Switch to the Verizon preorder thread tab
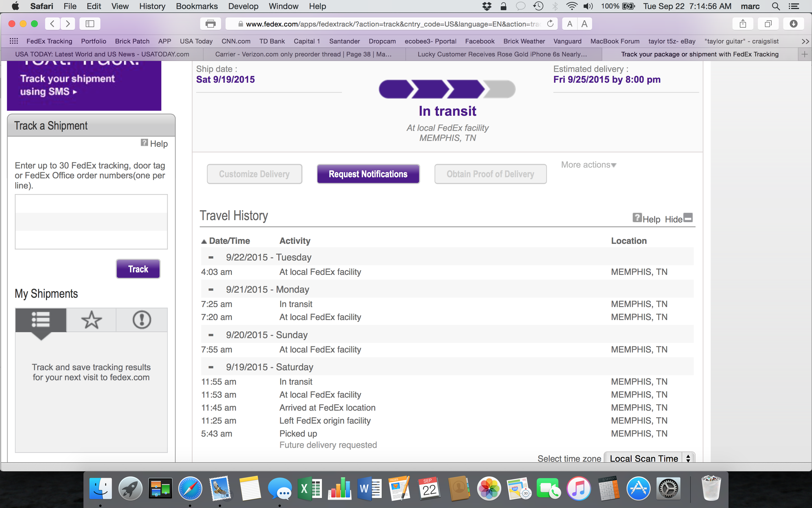 (303, 54)
